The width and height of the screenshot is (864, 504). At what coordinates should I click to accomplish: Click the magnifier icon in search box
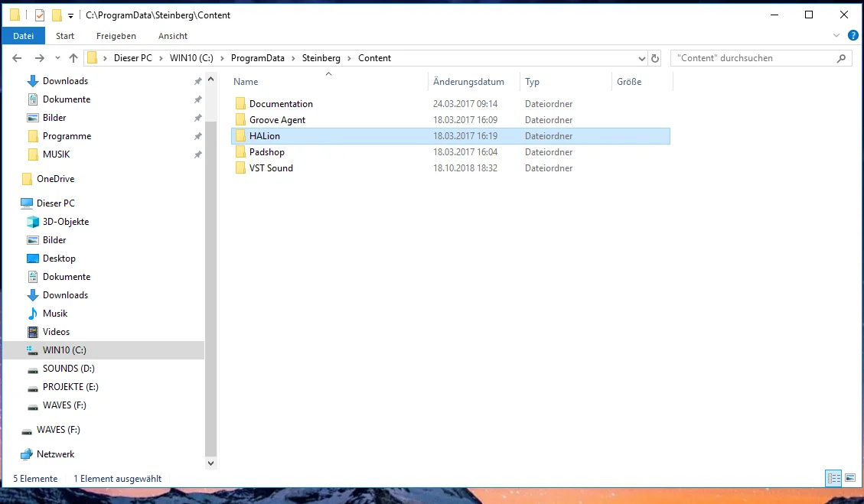pos(841,58)
